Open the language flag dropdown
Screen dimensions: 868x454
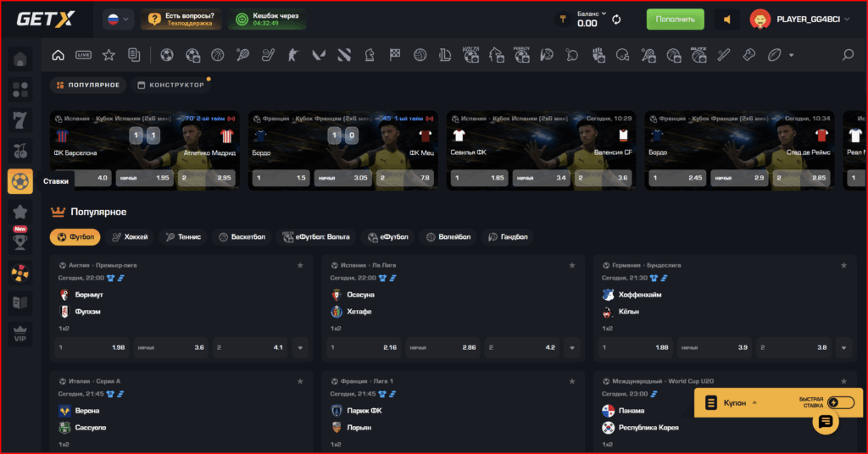(x=117, y=19)
